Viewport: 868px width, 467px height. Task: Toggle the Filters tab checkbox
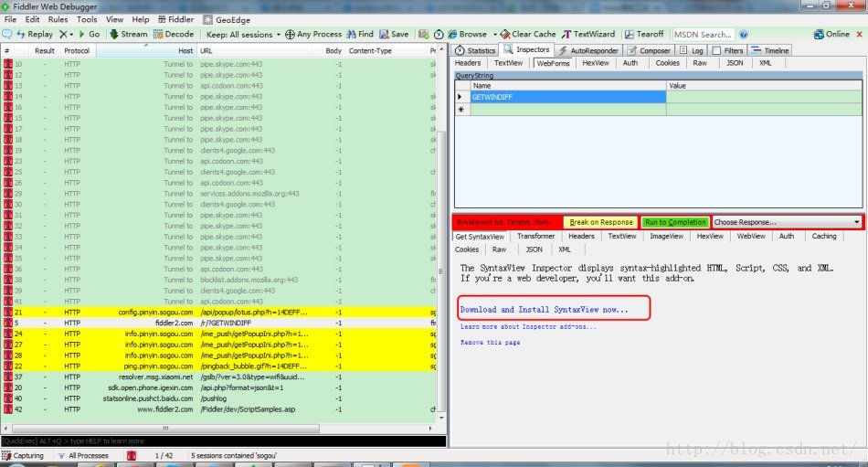point(716,50)
